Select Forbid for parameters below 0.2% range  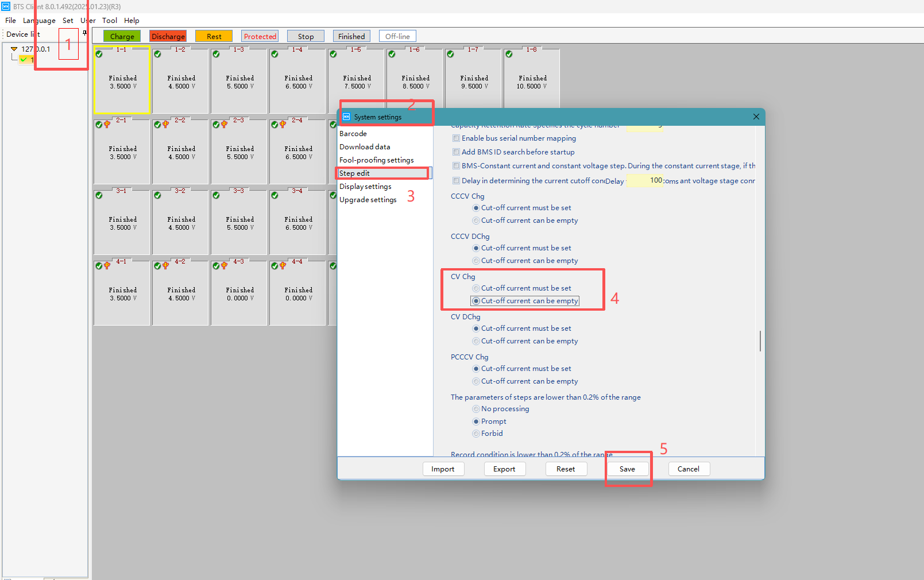(x=476, y=434)
